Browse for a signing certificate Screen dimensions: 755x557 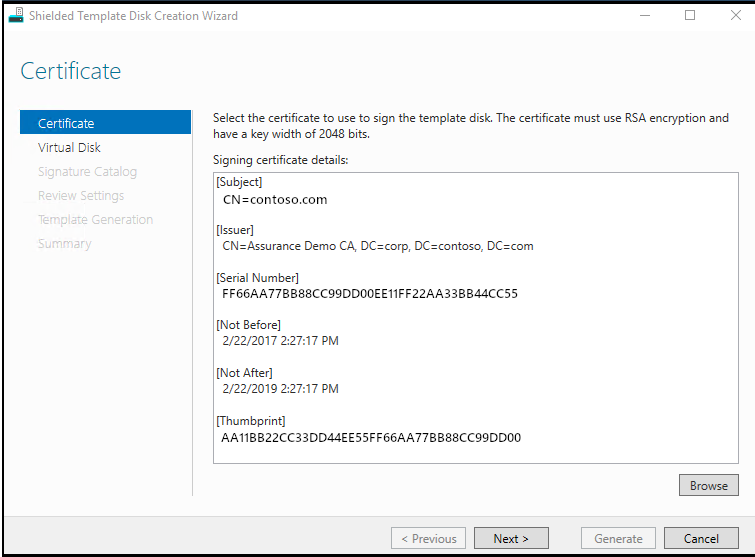click(x=708, y=486)
